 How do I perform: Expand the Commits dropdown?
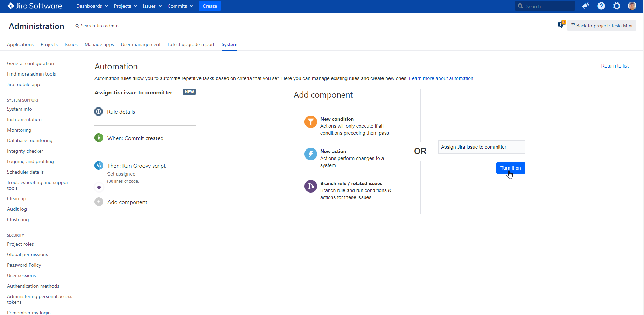[180, 6]
